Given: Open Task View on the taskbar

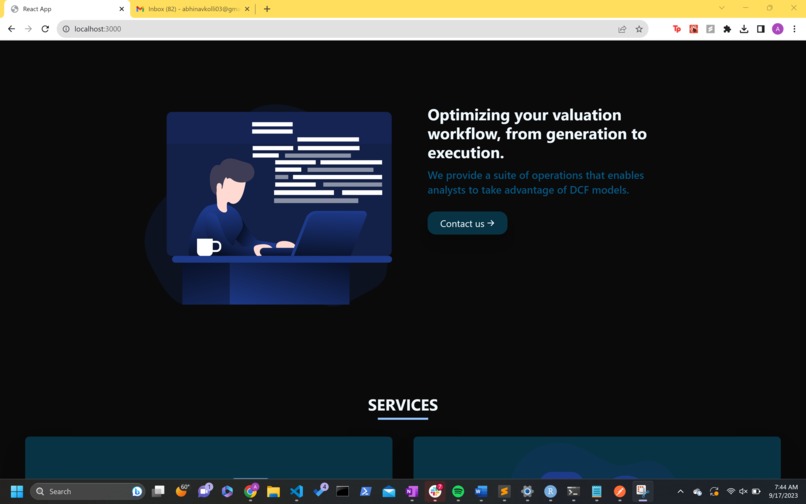Looking at the screenshot, I should 158,491.
